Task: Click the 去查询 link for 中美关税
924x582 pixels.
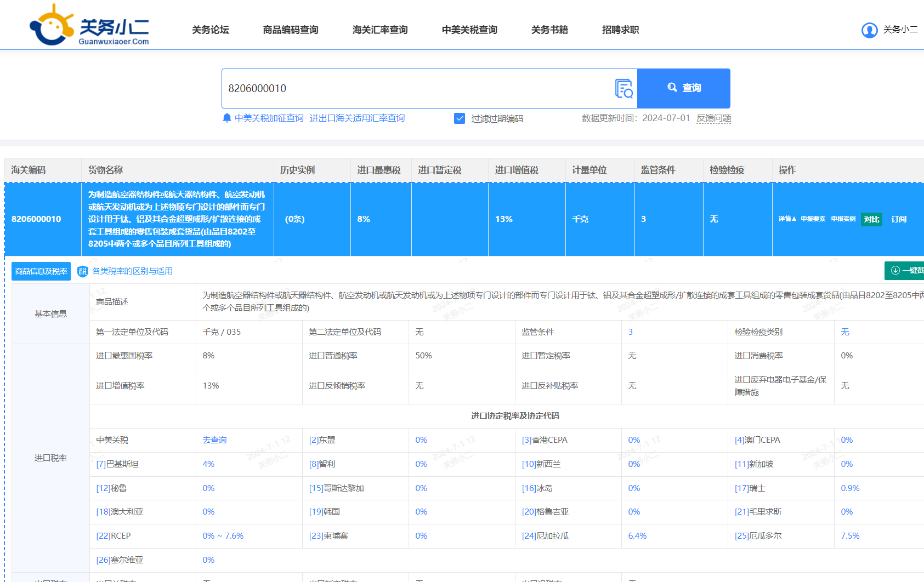Action: click(214, 440)
